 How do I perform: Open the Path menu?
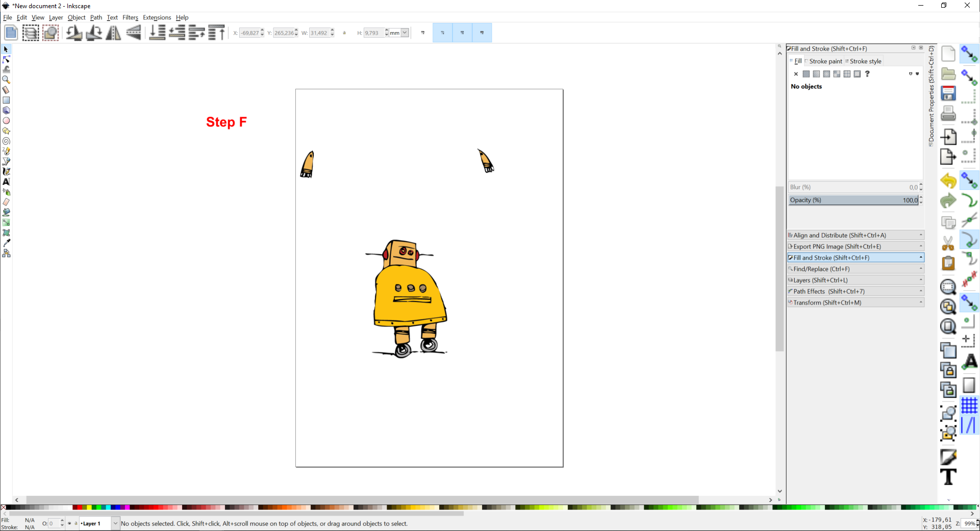coord(96,17)
